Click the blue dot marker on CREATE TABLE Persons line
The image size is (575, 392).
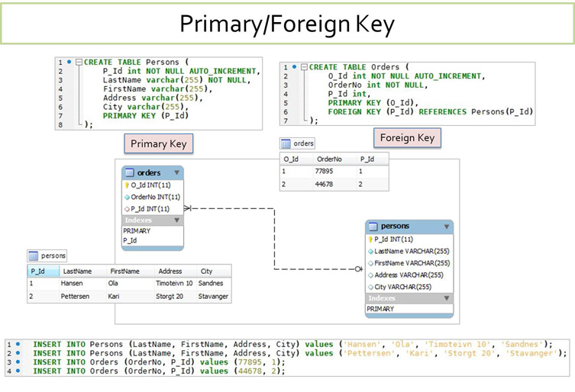pos(69,62)
